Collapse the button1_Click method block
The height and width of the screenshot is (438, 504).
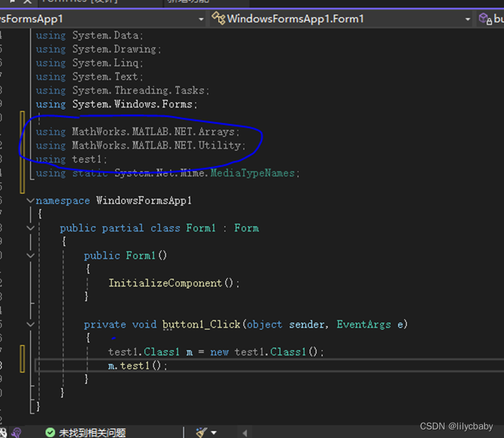(x=30, y=324)
